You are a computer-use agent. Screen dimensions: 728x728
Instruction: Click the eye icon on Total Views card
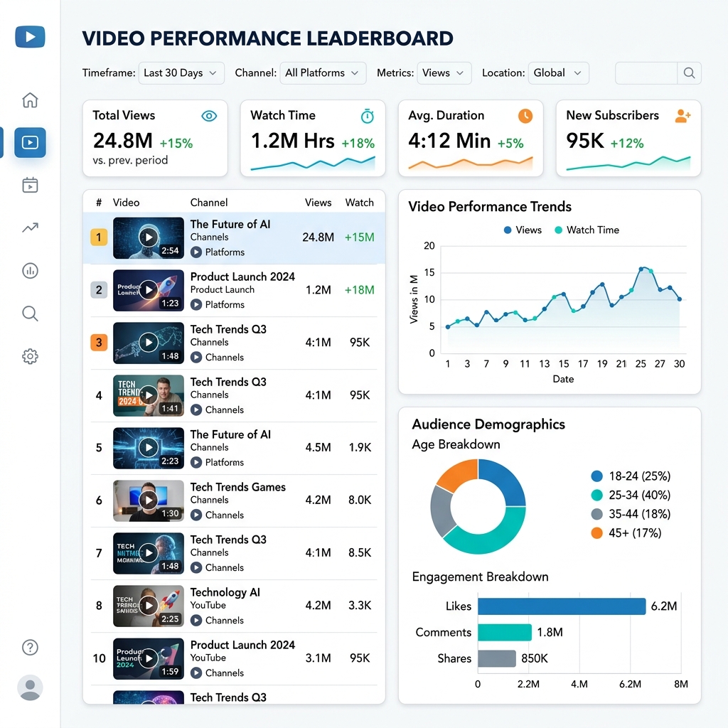click(210, 116)
